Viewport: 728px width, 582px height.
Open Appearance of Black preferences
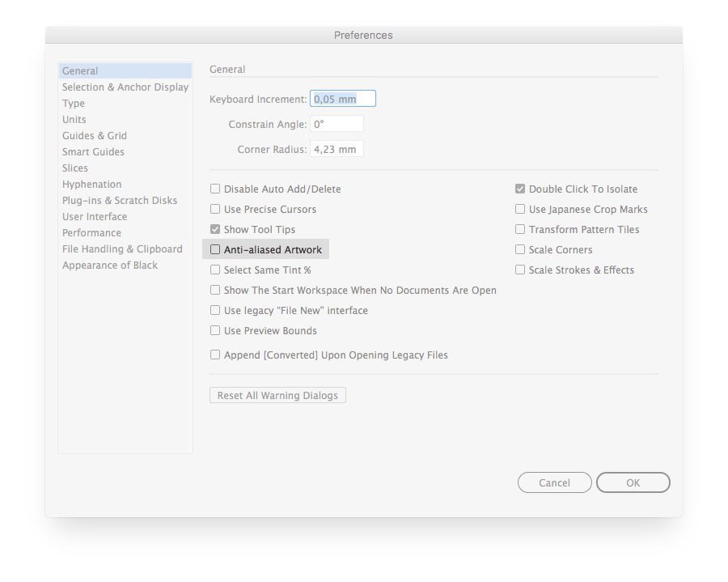coord(125,266)
